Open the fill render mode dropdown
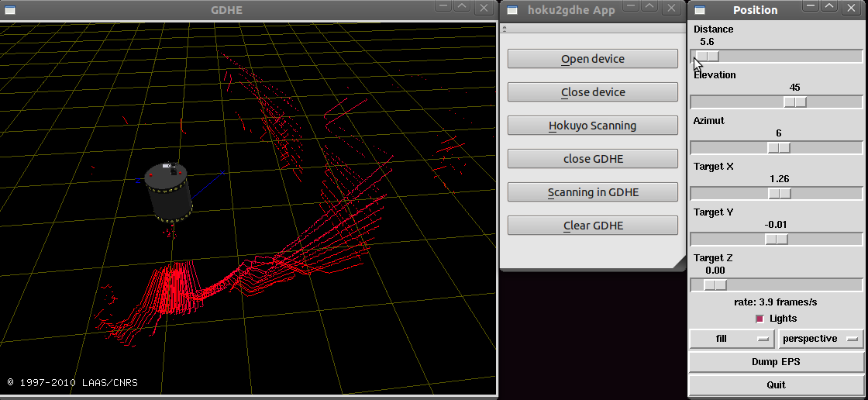The image size is (868, 400). coord(732,339)
